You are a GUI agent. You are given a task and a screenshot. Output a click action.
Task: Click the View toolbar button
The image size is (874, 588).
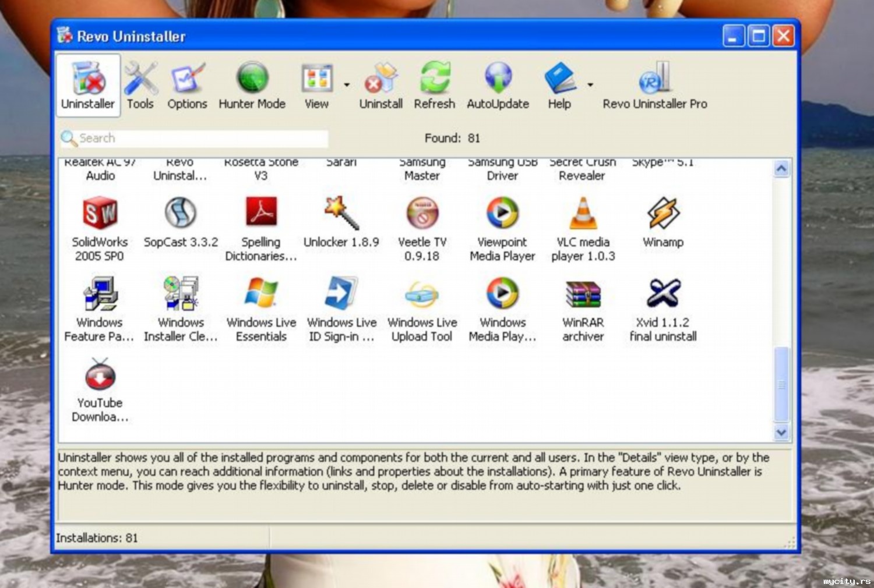pyautogui.click(x=316, y=86)
